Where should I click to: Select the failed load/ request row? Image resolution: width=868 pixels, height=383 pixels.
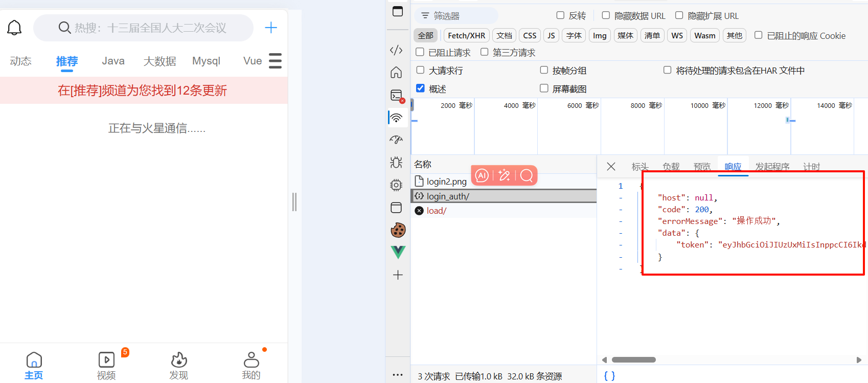tap(504, 211)
